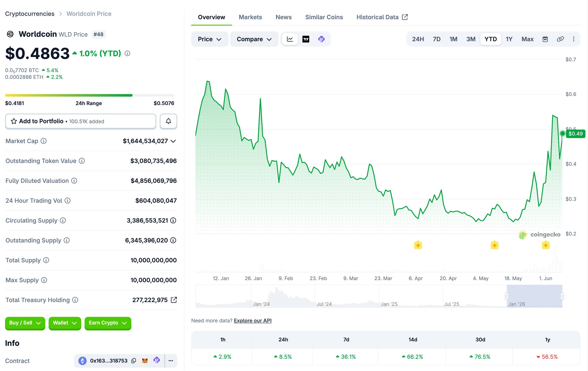Click the Worldcoin logo icon
Screen dimensions: 588x371
point(10,34)
